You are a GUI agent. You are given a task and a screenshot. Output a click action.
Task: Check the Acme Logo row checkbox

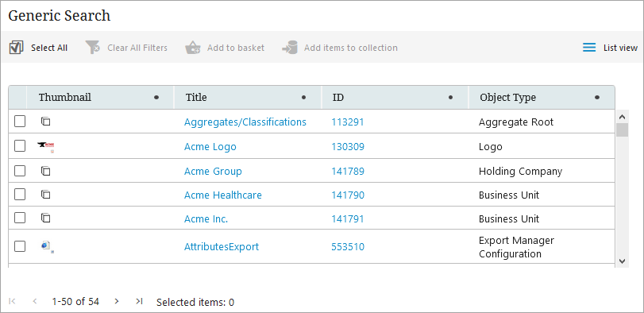pyautogui.click(x=20, y=146)
